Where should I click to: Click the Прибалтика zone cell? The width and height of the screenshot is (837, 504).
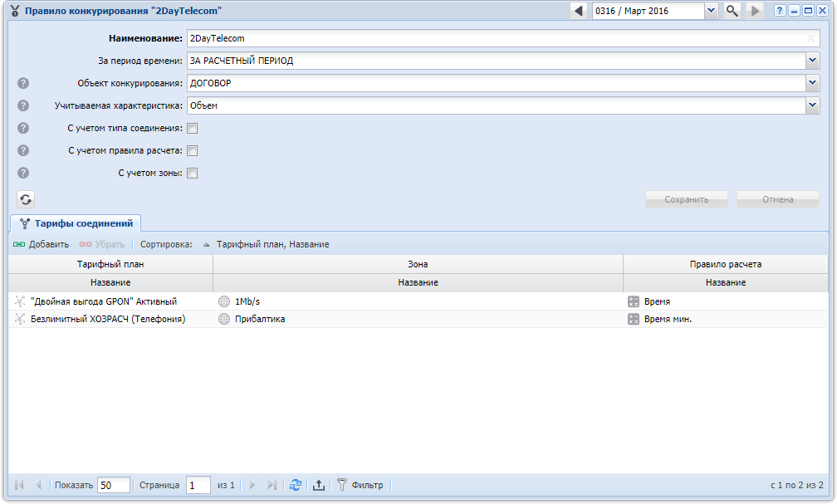click(418, 320)
